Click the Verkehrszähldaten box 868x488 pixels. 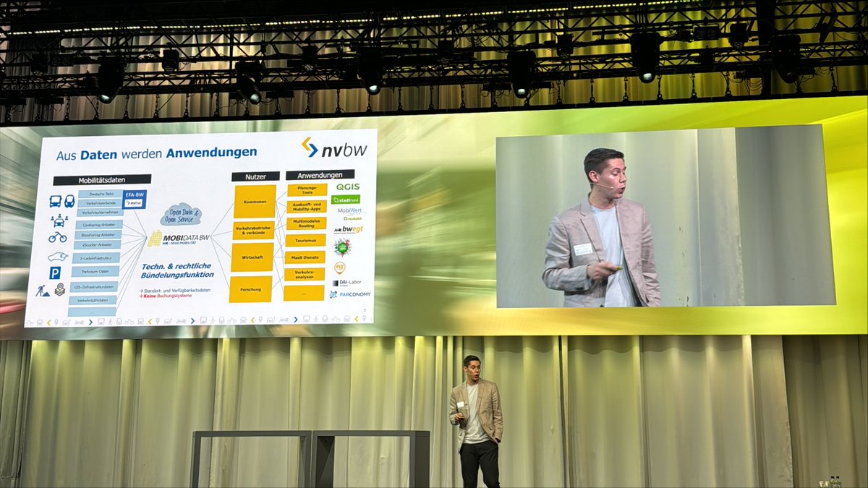[93, 300]
